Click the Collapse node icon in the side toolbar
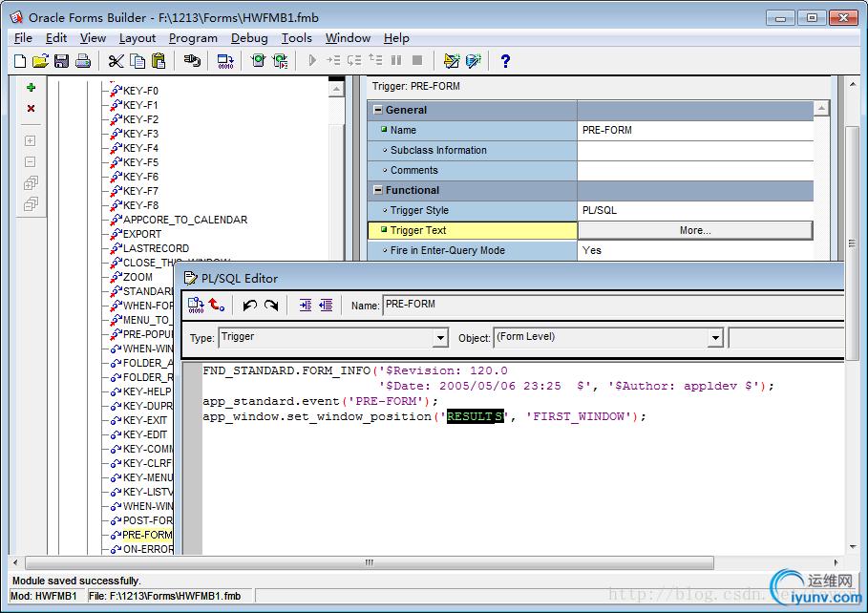Screen dimensions: 868x613 (31, 162)
